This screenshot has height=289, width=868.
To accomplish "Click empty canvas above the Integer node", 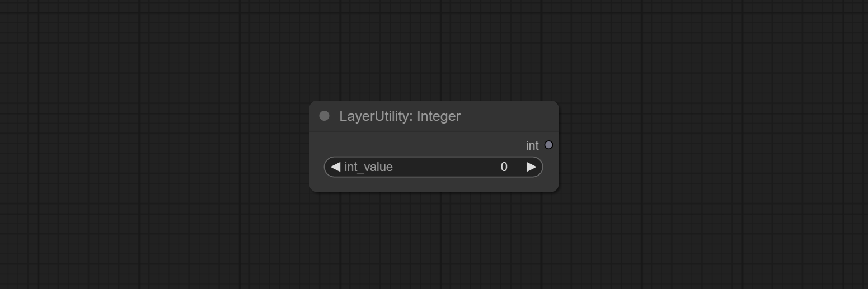I will coord(434,50).
